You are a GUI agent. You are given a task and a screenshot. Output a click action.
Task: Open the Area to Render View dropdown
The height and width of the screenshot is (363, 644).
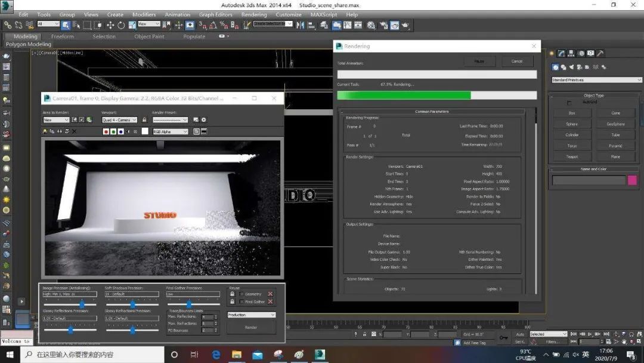(x=56, y=119)
